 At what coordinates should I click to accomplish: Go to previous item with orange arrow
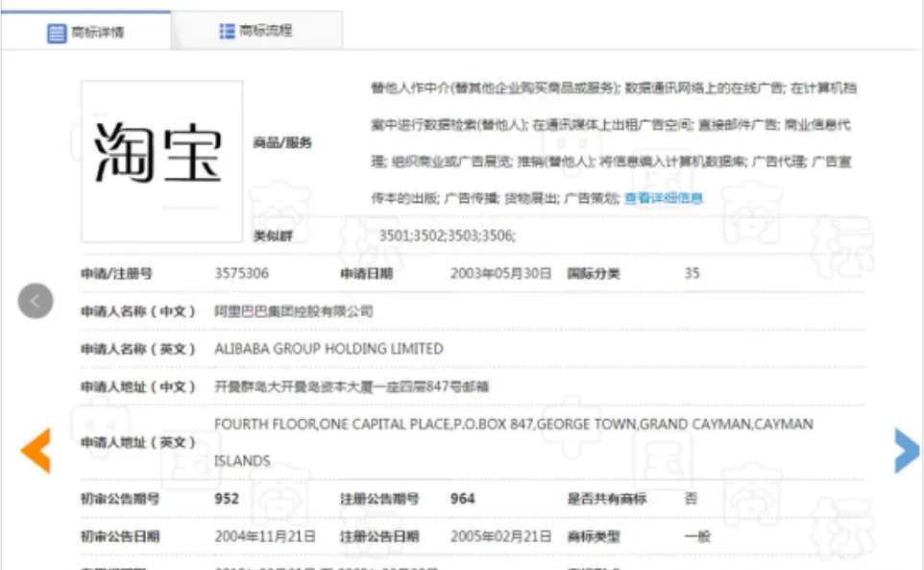pos(36,451)
